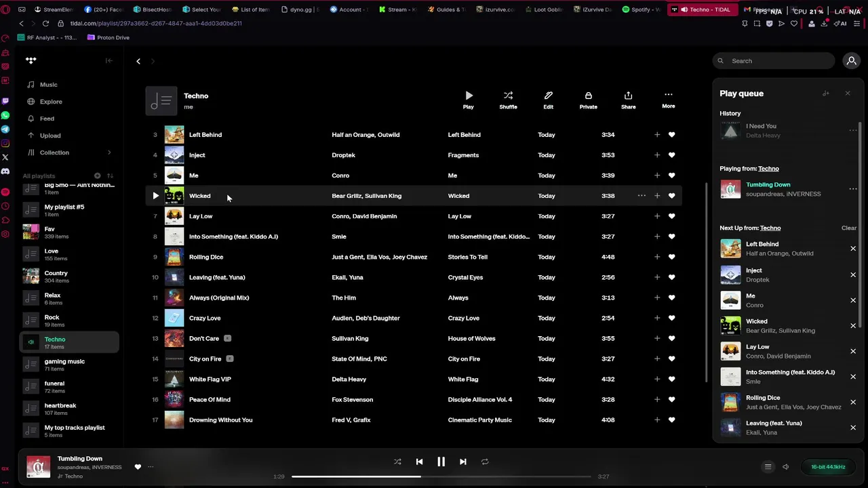868x488 pixels.
Task: Play the Techno playlist
Action: (x=469, y=100)
